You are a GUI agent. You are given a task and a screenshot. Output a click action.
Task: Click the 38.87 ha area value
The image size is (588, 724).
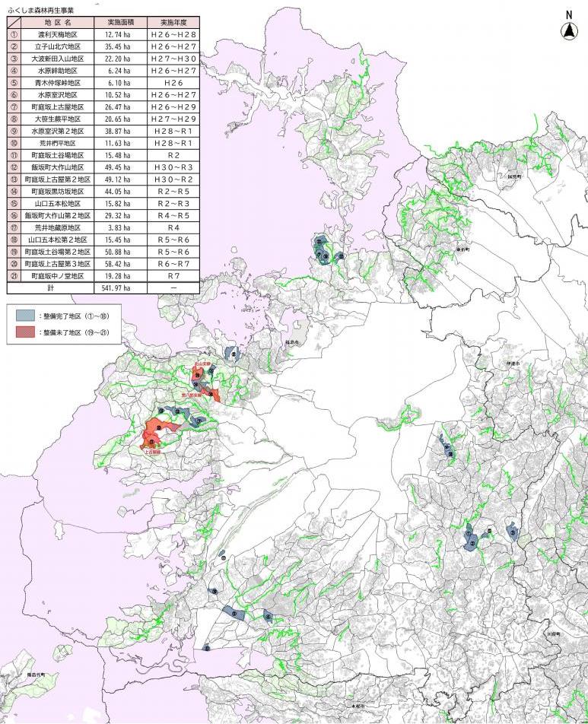tap(118, 131)
